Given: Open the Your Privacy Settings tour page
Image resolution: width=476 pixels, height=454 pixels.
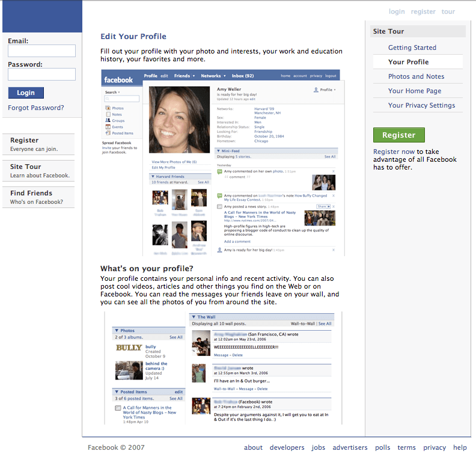Looking at the screenshot, I should coord(421,105).
